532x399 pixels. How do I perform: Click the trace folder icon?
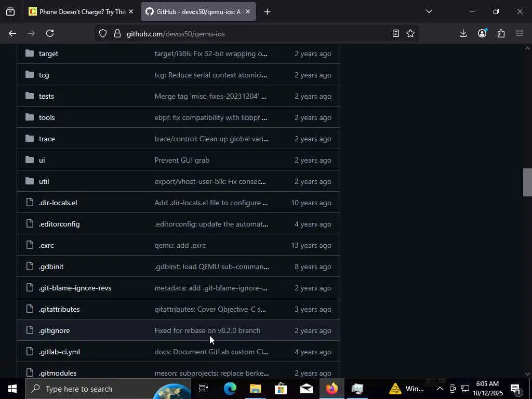(30, 138)
